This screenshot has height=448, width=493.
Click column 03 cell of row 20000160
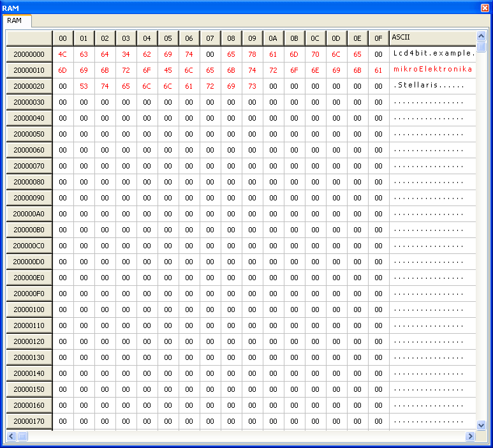click(x=126, y=405)
